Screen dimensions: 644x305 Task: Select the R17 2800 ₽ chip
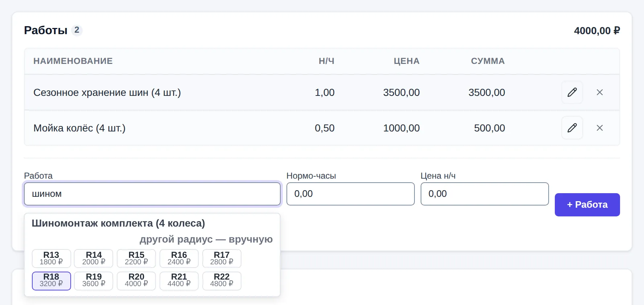coord(222,259)
